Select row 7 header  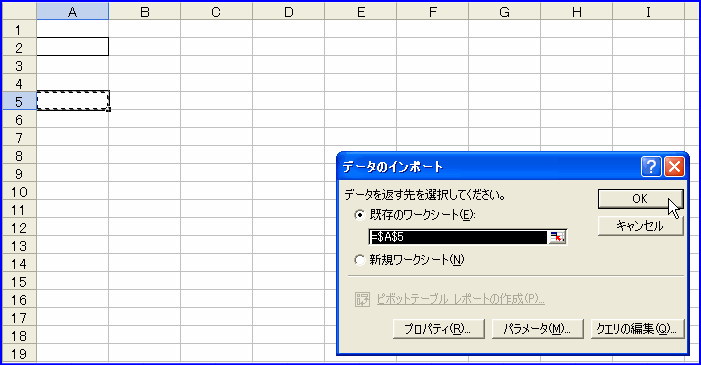coord(19,137)
